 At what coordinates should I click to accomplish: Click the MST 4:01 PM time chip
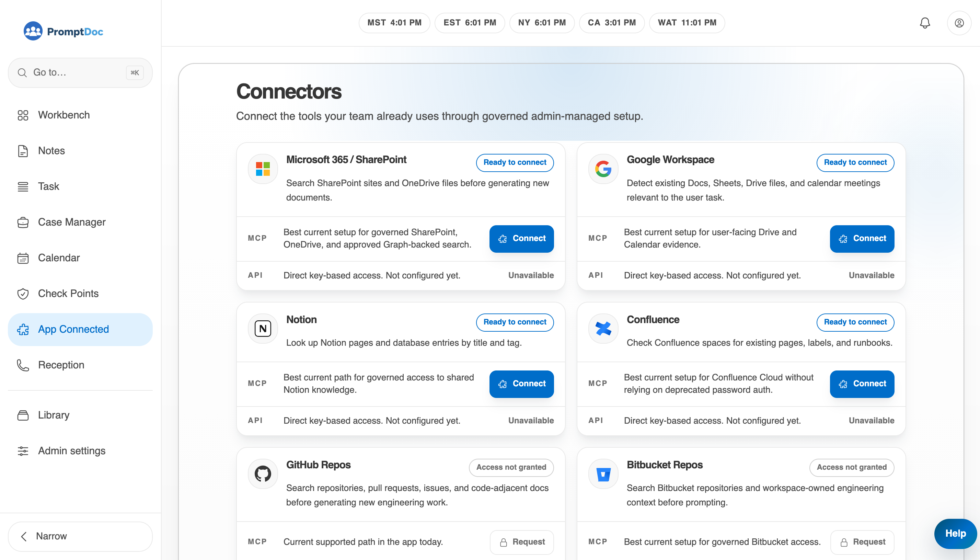pyautogui.click(x=394, y=23)
